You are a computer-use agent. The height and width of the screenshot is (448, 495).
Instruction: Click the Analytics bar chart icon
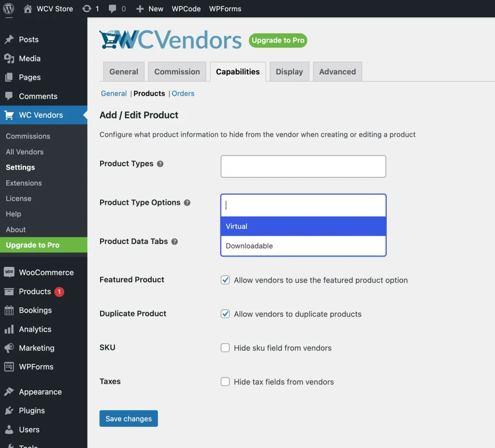pos(9,329)
